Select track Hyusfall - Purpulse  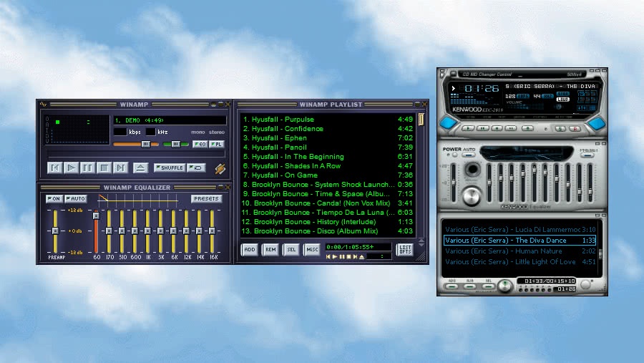point(327,120)
